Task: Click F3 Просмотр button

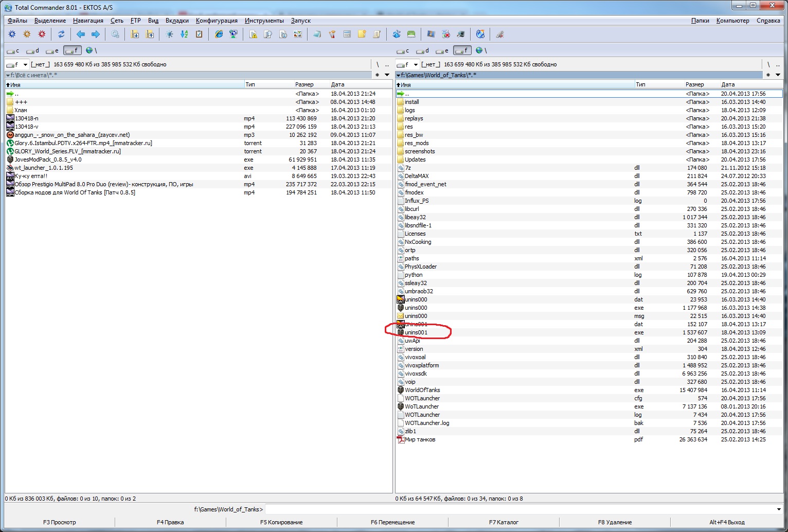Action: [x=60, y=522]
